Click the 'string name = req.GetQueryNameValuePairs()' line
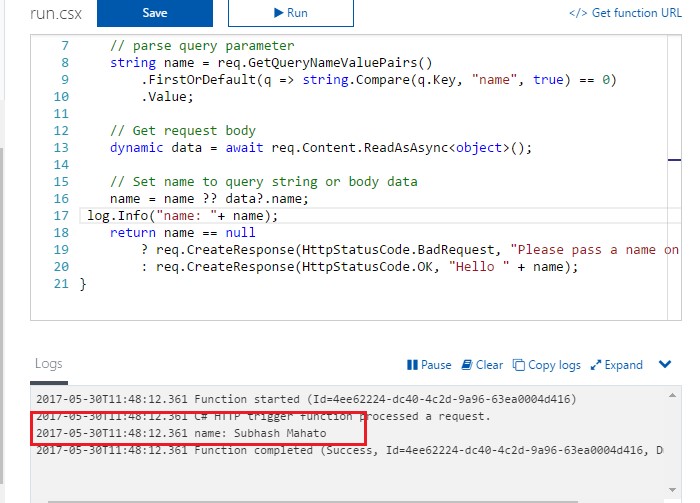The height and width of the screenshot is (503, 700). pyautogui.click(x=271, y=63)
